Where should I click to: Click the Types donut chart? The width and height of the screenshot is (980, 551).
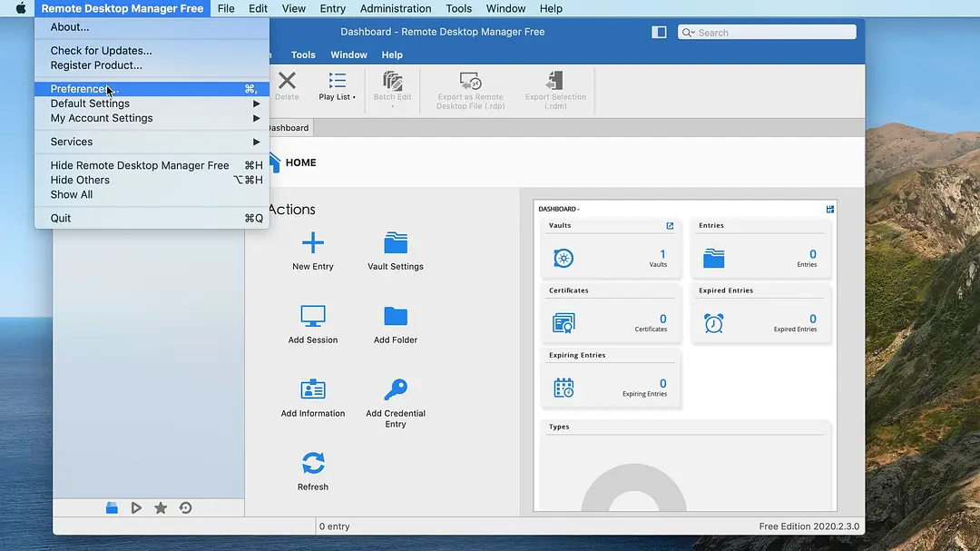pyautogui.click(x=633, y=487)
